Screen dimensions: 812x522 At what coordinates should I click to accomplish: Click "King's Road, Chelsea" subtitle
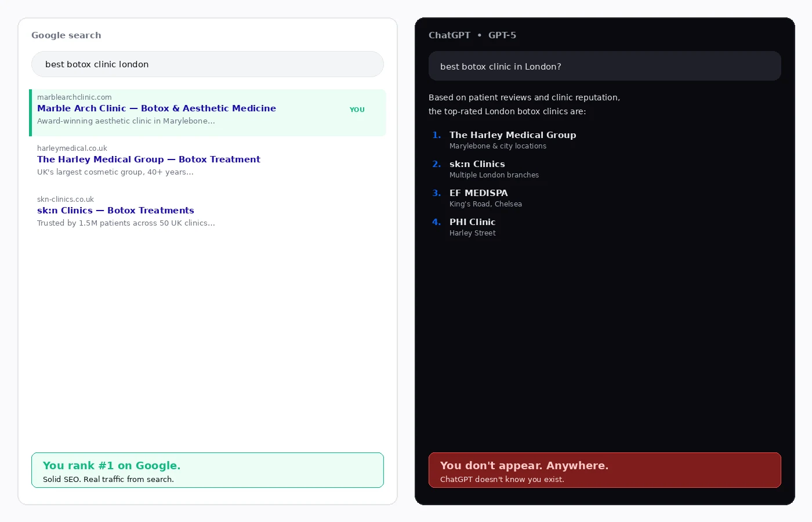point(485,204)
